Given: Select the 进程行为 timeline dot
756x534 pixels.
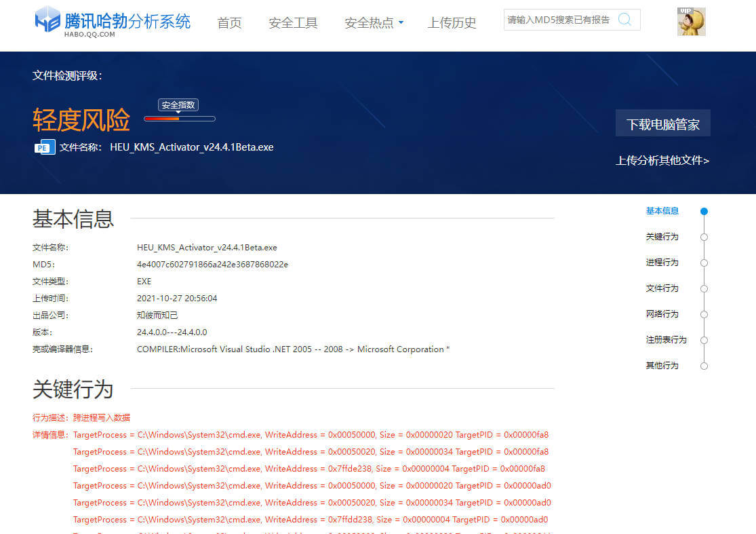Looking at the screenshot, I should coord(704,263).
